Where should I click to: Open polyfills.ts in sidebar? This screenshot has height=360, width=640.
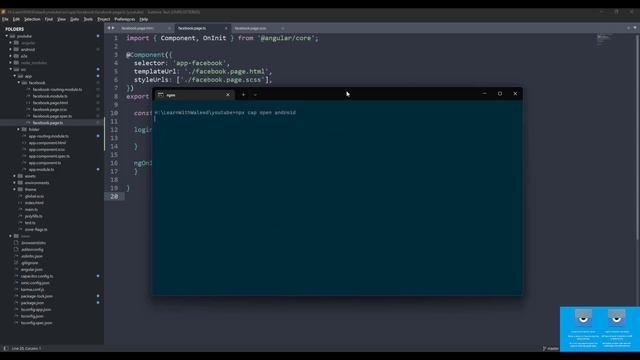point(33,216)
